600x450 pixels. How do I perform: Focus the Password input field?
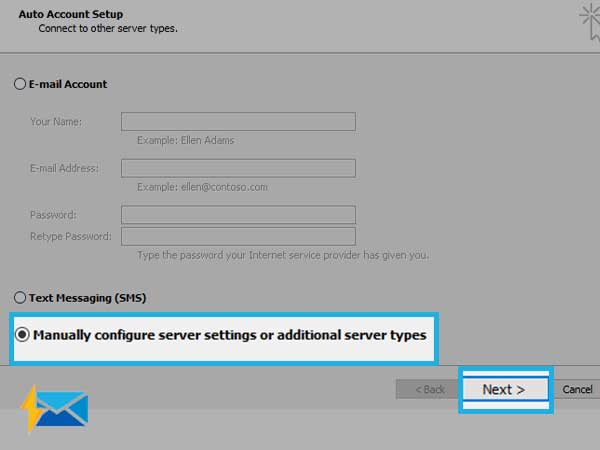pos(238,215)
